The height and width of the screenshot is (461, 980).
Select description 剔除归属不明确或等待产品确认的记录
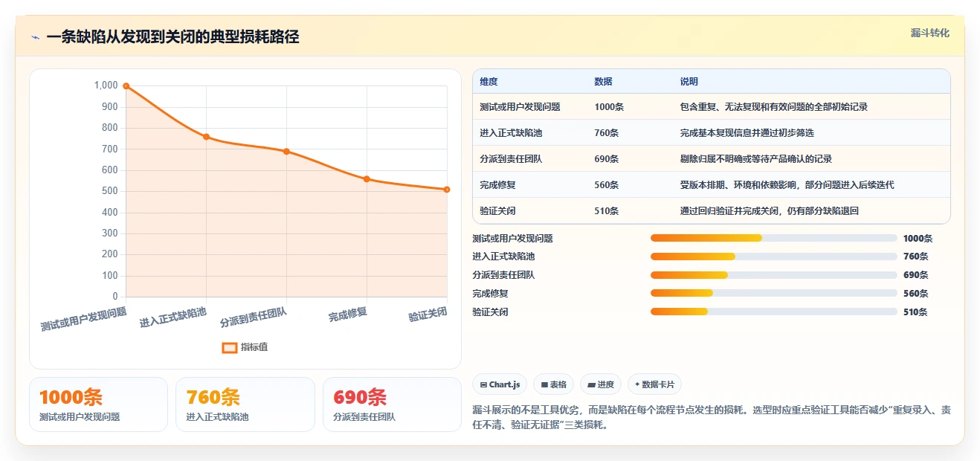click(756, 159)
